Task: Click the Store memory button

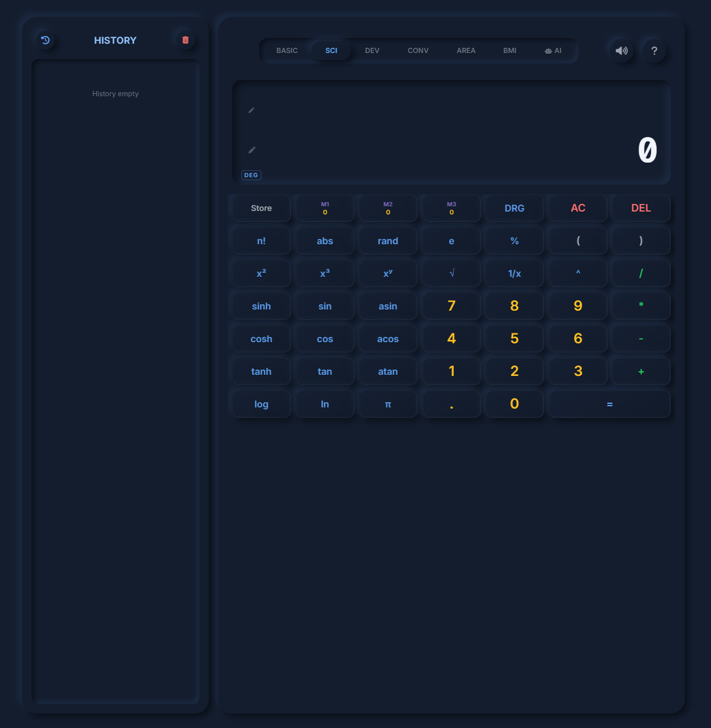Action: pos(261,208)
